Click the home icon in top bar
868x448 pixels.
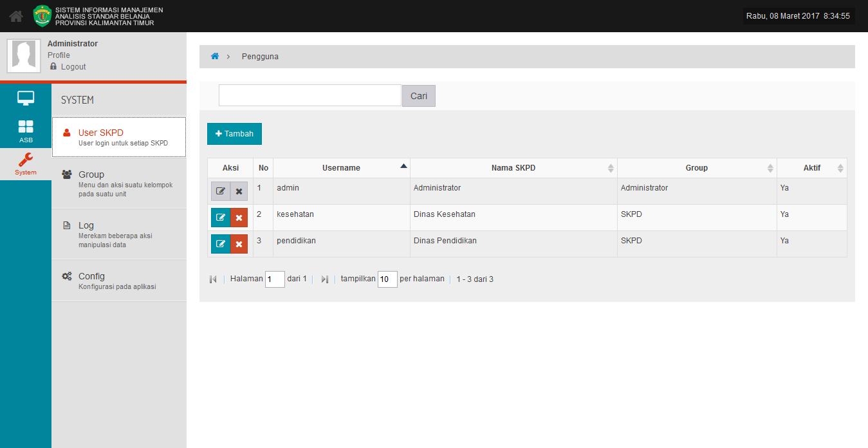[16, 16]
